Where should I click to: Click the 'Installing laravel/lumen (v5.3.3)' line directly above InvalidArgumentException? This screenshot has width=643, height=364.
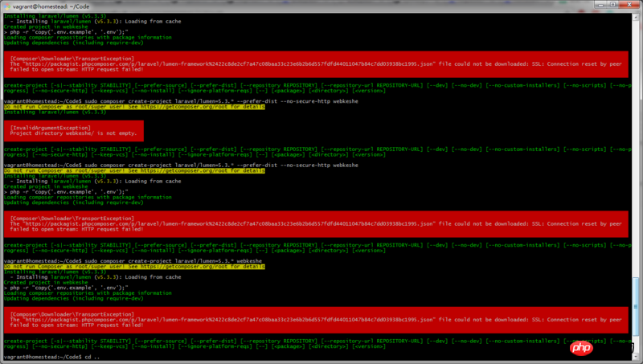(55, 112)
